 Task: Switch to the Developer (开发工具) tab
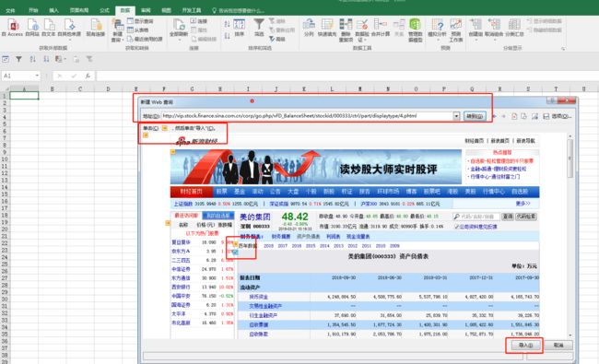tap(192, 10)
